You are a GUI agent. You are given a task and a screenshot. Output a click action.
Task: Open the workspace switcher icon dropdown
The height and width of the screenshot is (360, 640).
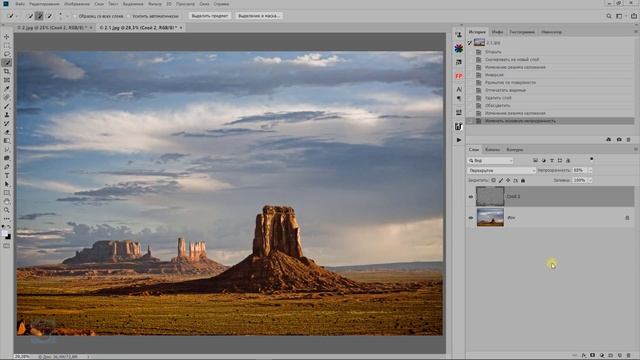(619, 16)
